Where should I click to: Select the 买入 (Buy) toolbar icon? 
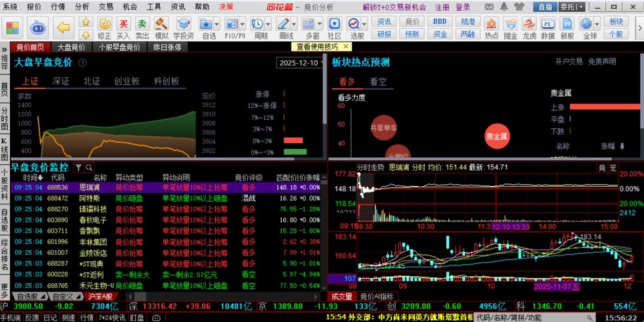point(123,24)
